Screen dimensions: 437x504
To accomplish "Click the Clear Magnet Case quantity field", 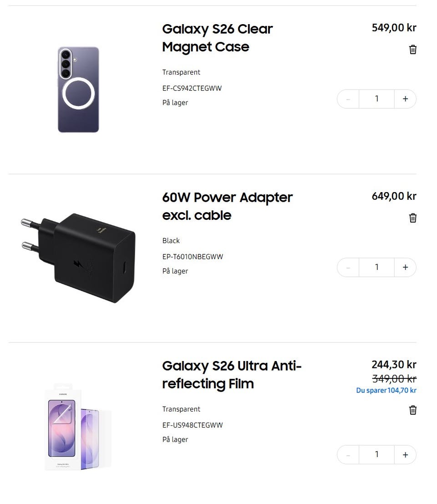I will point(376,99).
